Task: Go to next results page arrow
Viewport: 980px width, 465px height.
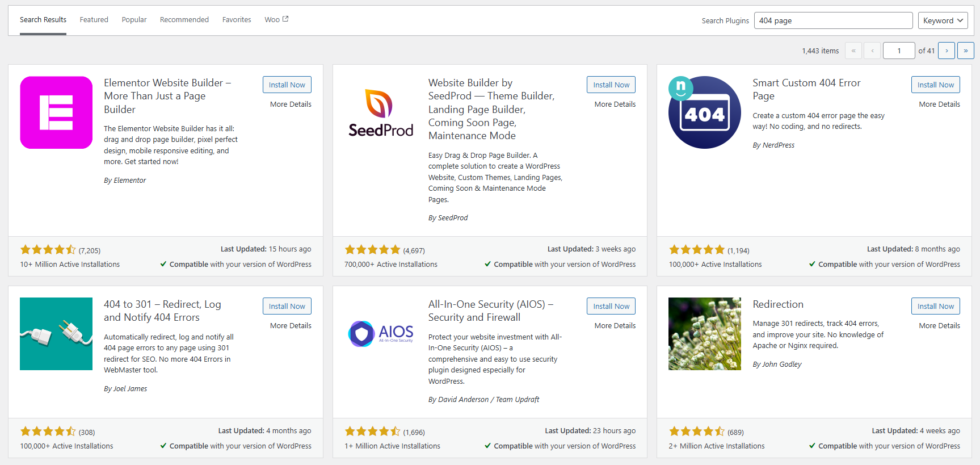Action: pos(947,51)
